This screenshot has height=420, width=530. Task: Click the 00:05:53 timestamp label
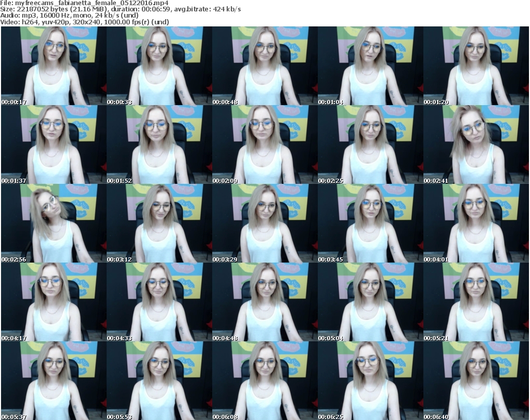[x=120, y=417]
